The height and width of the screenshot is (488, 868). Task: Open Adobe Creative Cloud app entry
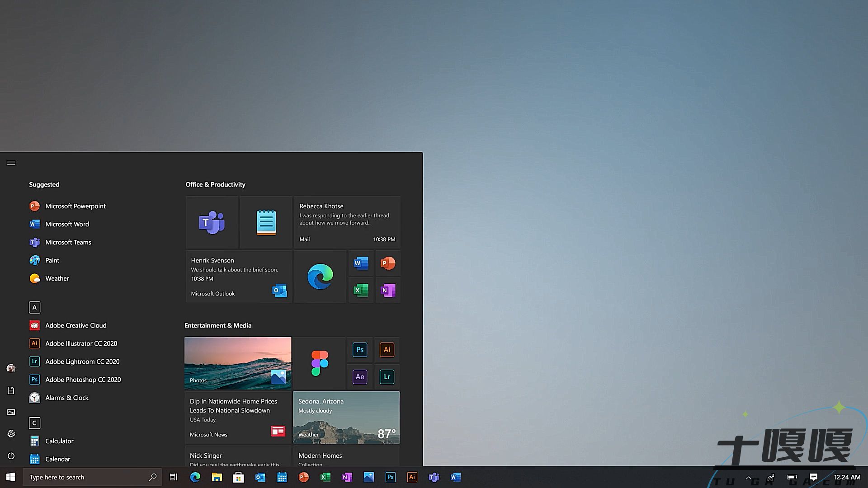coord(68,325)
